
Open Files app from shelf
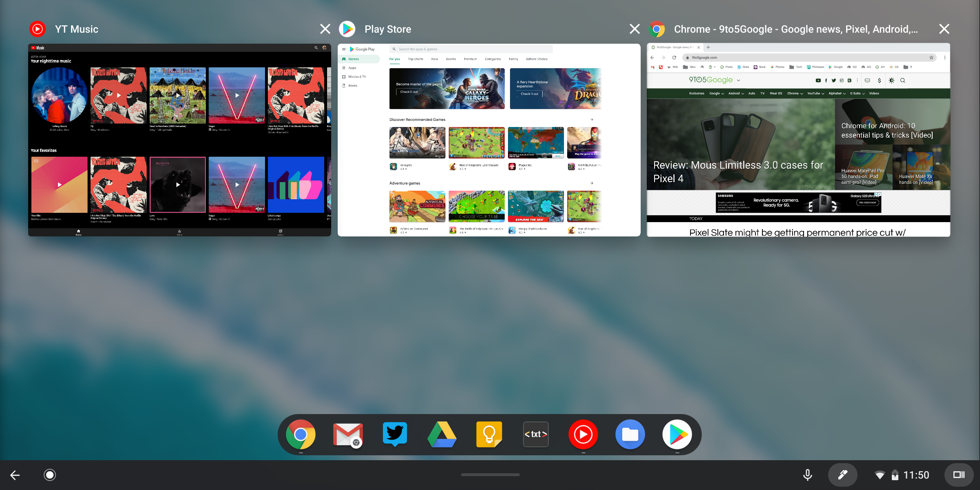tap(630, 434)
